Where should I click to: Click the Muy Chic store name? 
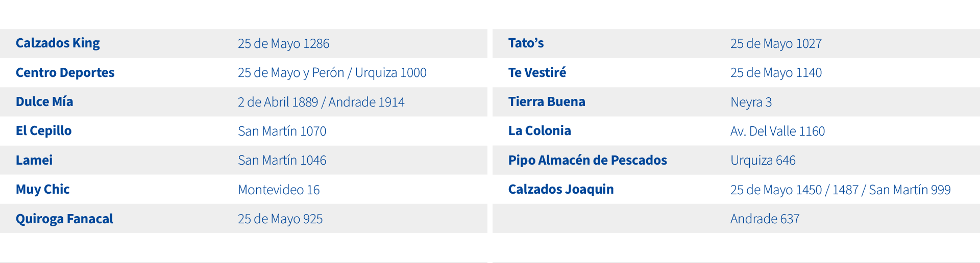point(42,189)
